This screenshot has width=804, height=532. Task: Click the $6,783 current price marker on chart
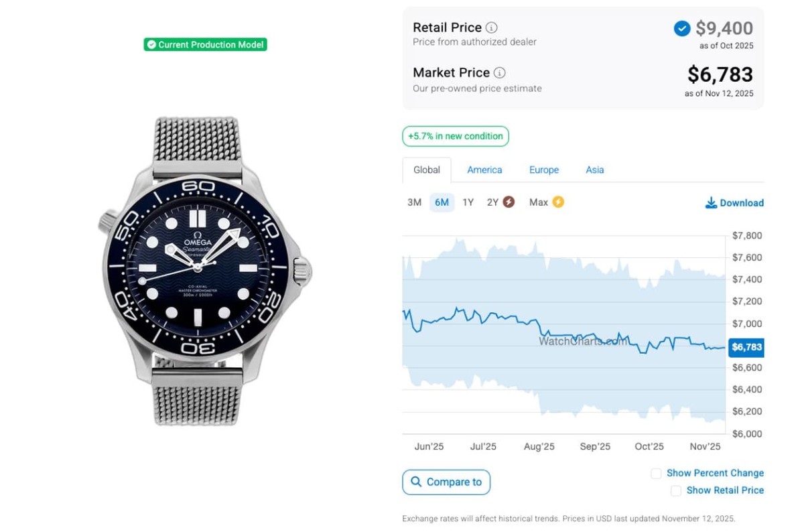[746, 347]
